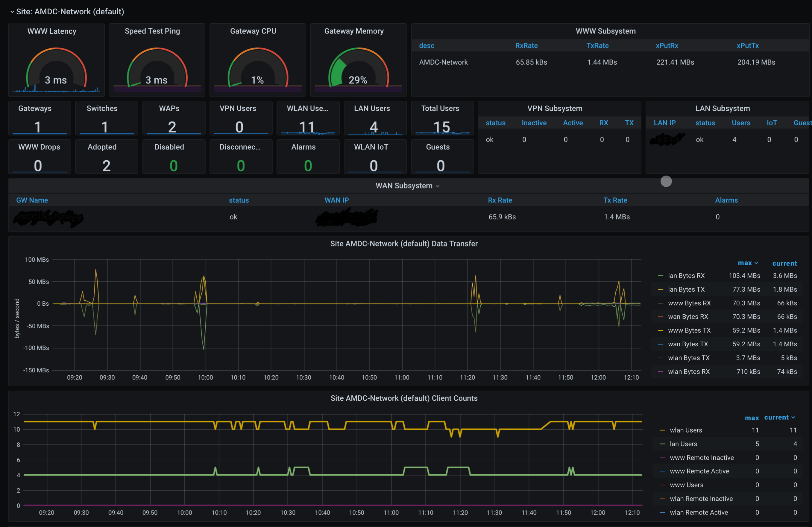Click the Alarms stat panel
Image resolution: width=812 pixels, height=527 pixels.
308,157
